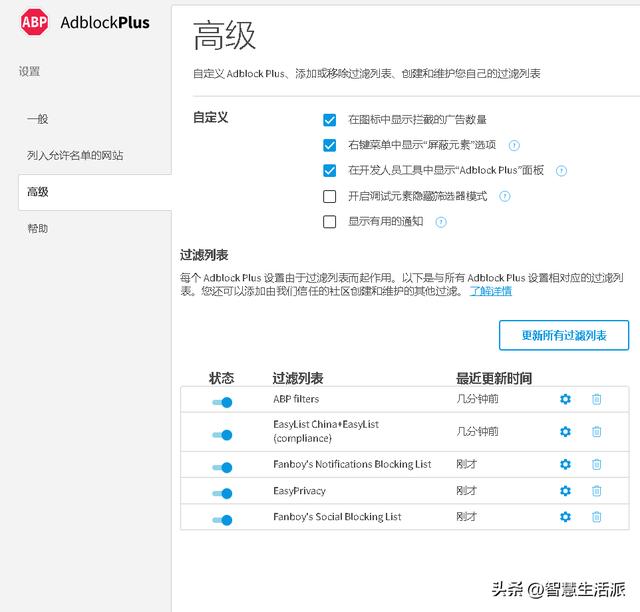Click Fanboy's Social Blocking List name
The image size is (640, 612).
point(337,517)
